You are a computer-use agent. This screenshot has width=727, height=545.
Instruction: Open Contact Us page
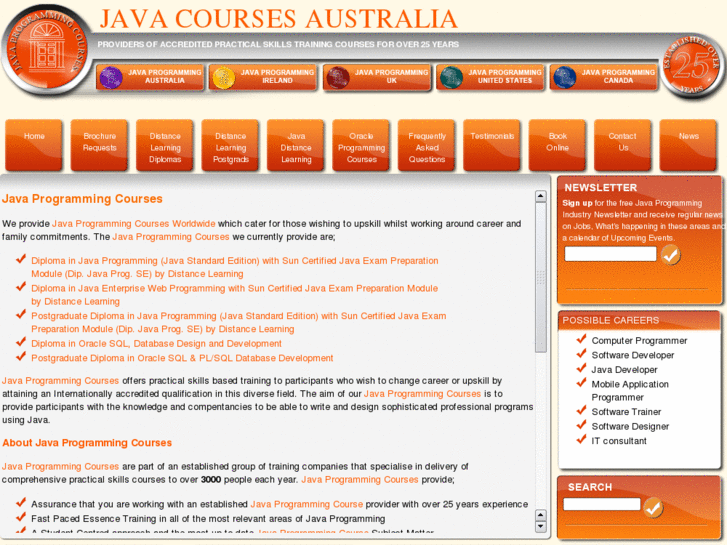click(x=623, y=146)
